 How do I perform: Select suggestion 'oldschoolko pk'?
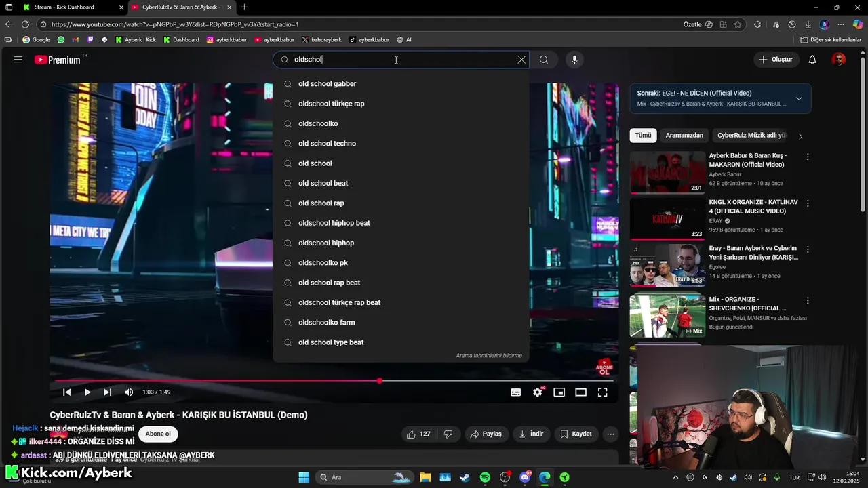[401, 263]
